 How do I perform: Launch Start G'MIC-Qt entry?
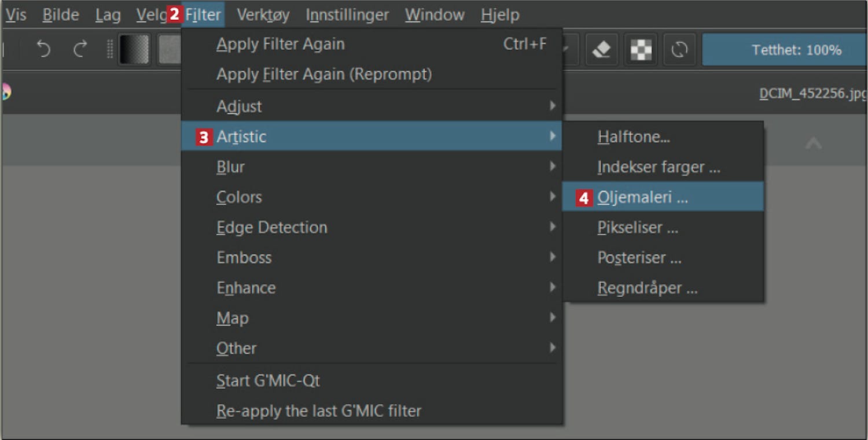372,380
